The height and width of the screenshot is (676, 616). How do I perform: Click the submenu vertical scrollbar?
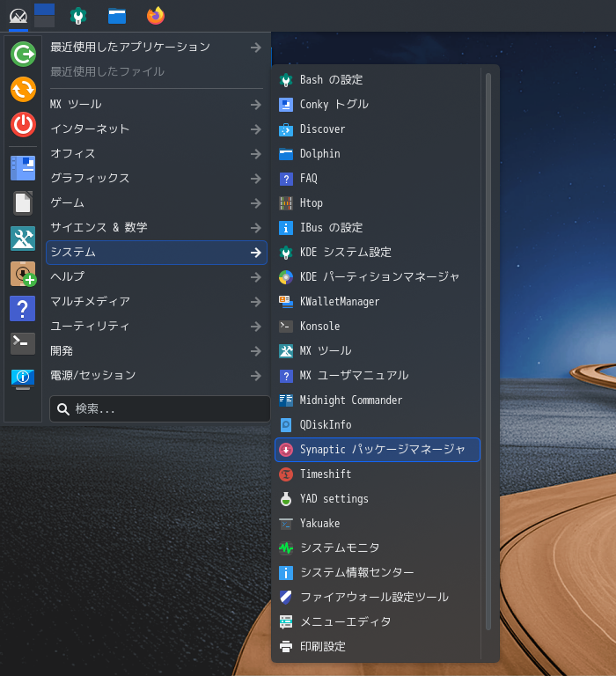[x=488, y=351]
